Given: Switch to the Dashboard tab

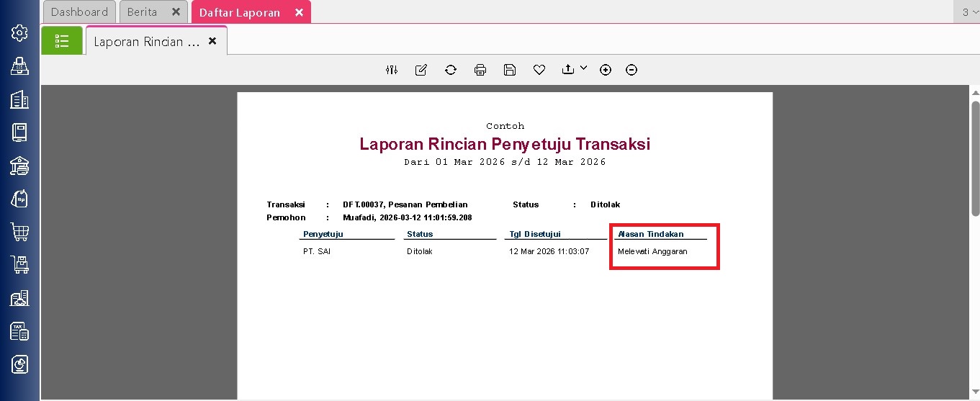Looking at the screenshot, I should (79, 12).
